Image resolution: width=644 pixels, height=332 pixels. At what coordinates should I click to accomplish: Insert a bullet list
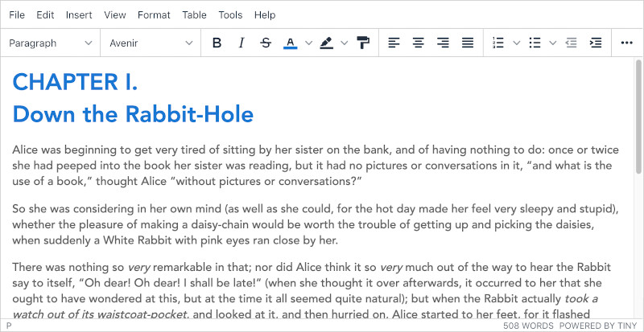535,43
